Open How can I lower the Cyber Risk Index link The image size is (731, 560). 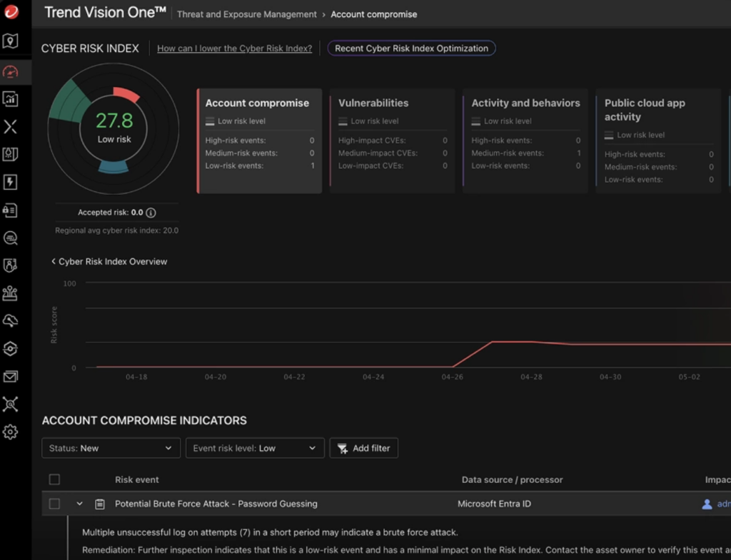click(x=234, y=49)
